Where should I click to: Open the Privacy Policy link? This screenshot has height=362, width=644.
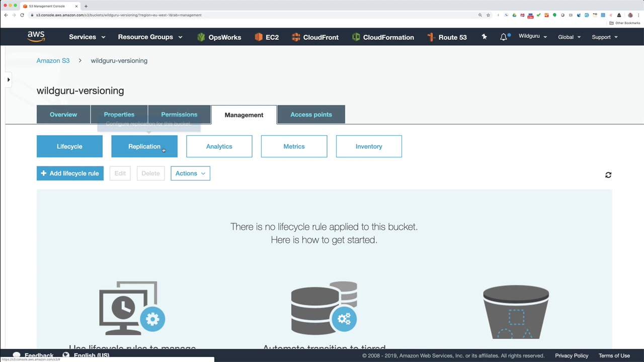tap(572, 355)
